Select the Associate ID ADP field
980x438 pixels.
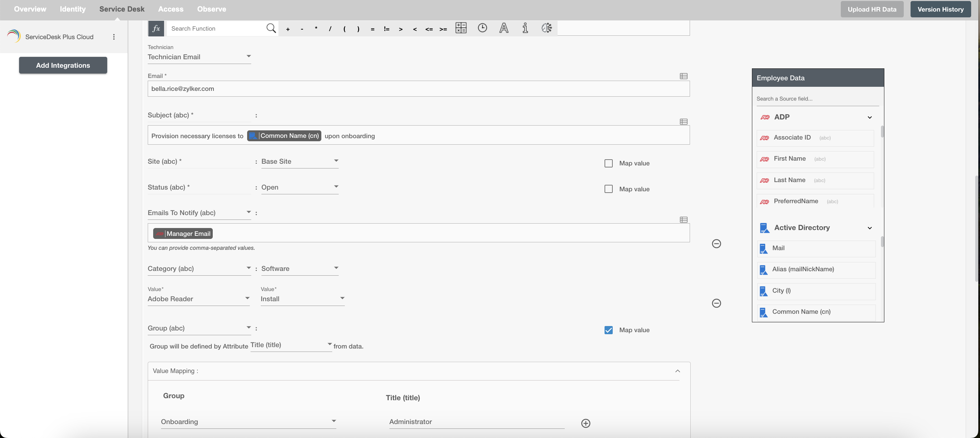815,138
